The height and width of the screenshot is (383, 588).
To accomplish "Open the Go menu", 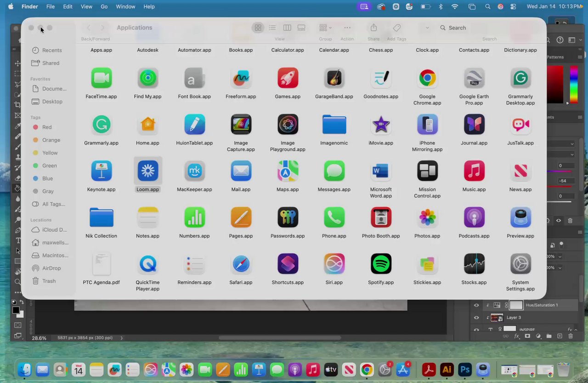I will pos(104,6).
